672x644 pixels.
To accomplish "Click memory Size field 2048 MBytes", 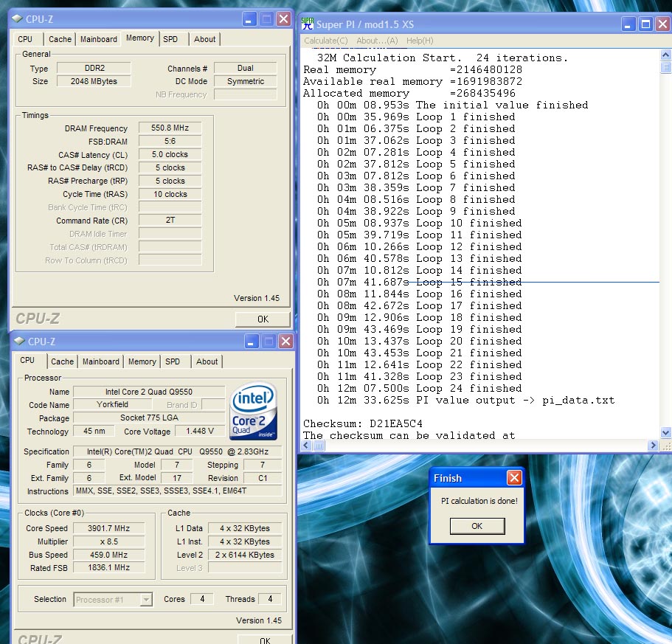I will [x=94, y=81].
